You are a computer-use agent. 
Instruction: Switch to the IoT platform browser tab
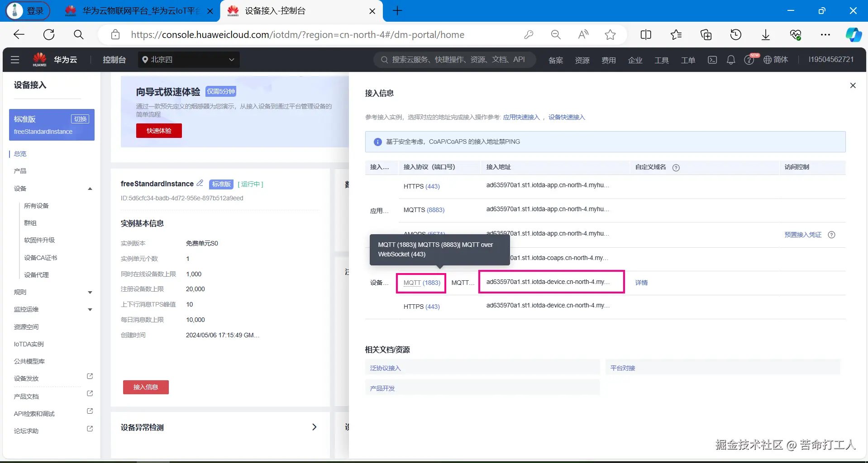pos(139,11)
